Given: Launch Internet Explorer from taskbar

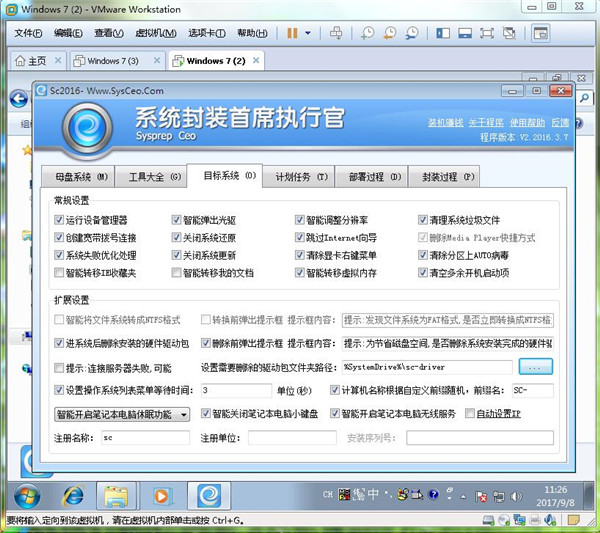Looking at the screenshot, I should tap(73, 496).
